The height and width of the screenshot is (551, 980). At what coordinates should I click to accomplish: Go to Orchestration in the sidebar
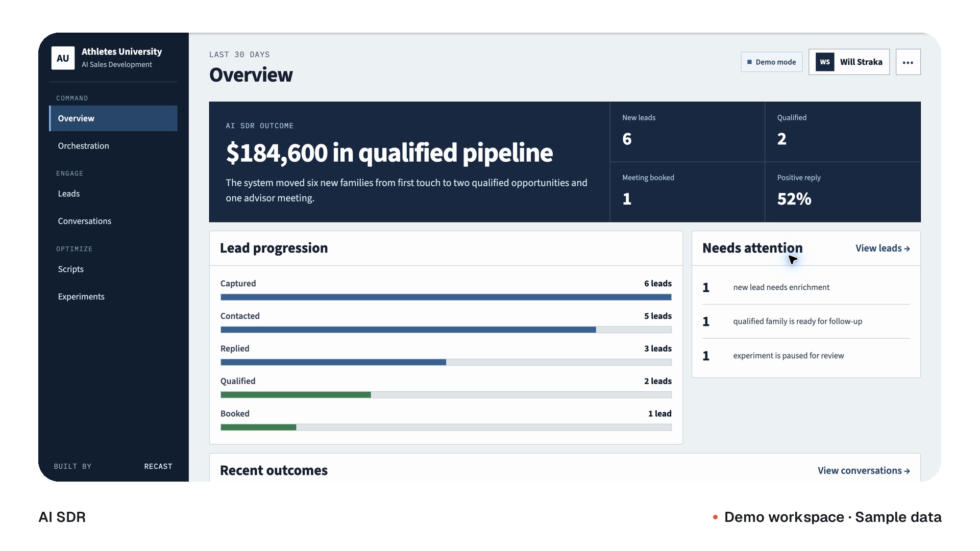[113, 146]
